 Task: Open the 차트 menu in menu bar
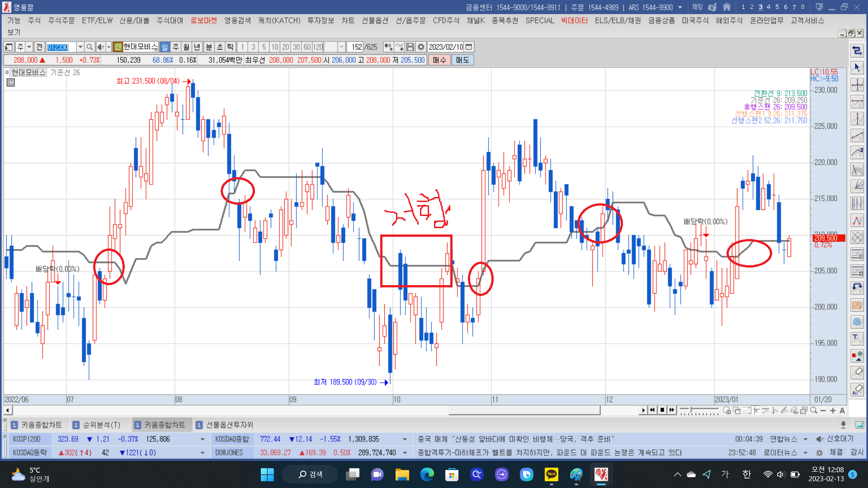(x=347, y=21)
